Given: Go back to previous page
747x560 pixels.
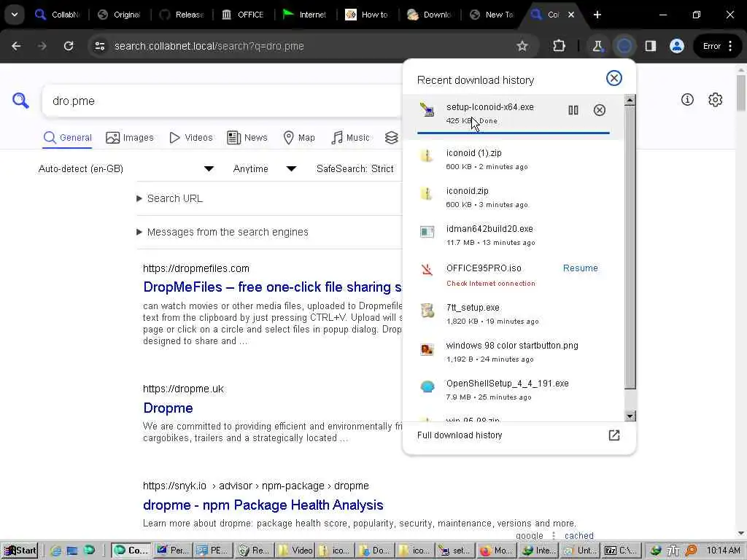Looking at the screenshot, I should coord(16,46).
